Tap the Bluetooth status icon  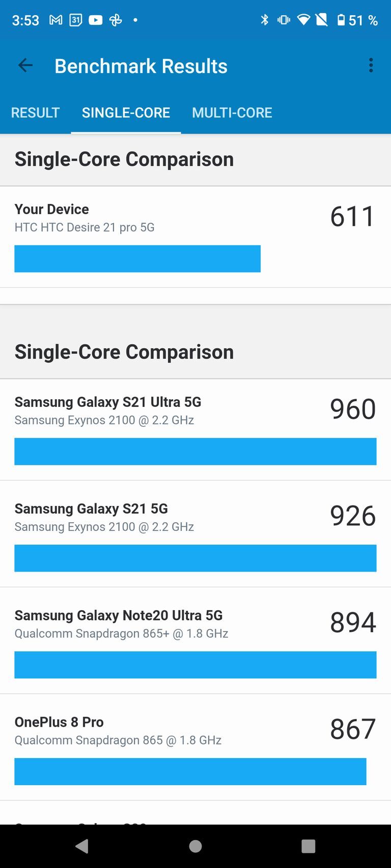(265, 20)
